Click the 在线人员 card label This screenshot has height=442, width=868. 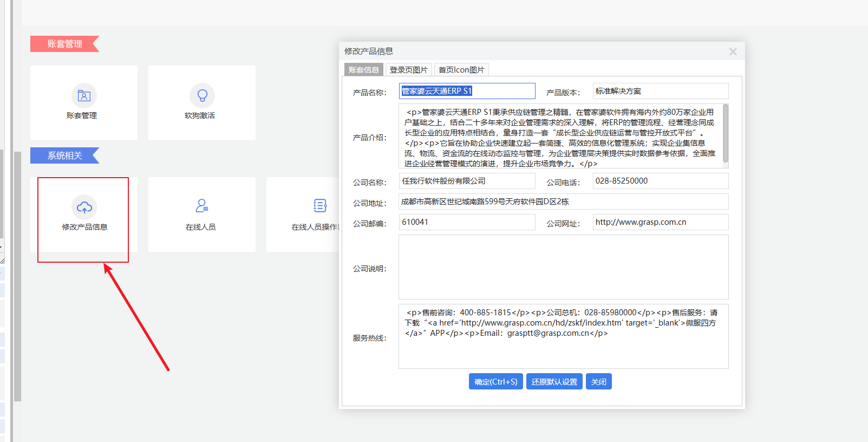(x=201, y=227)
